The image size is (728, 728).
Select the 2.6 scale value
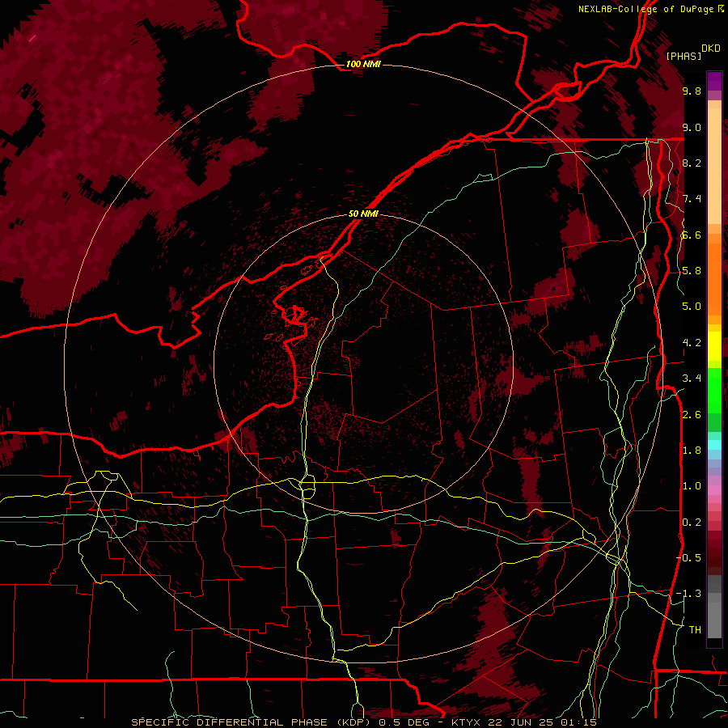click(692, 414)
